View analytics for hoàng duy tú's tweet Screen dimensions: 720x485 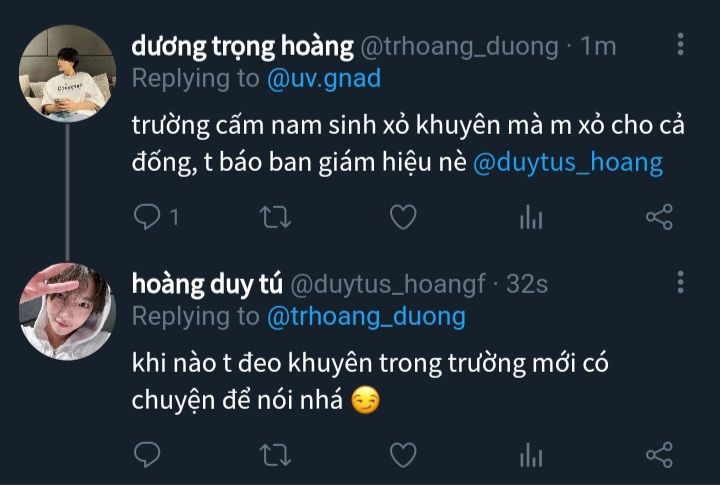[531, 455]
